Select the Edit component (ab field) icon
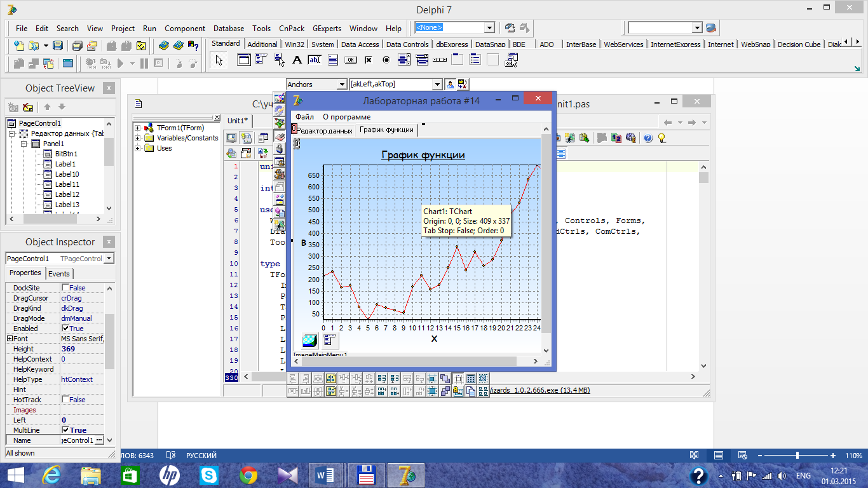 (315, 60)
